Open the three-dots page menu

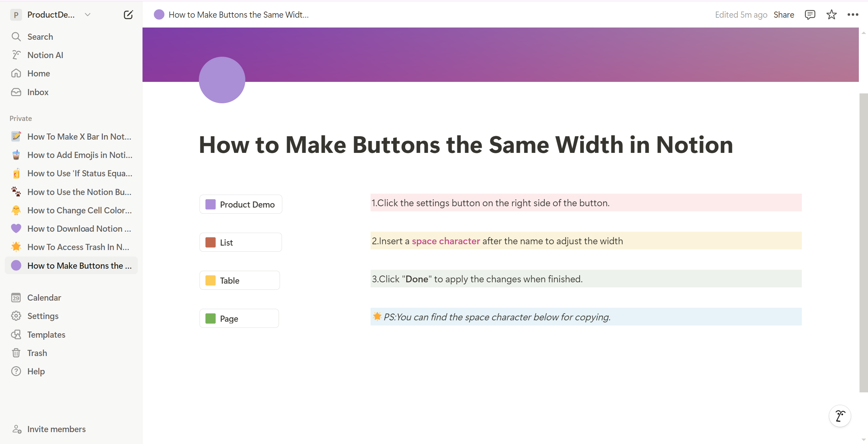853,15
